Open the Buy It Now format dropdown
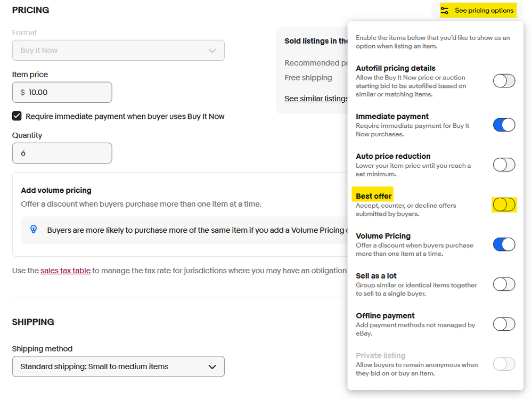This screenshot has height=399, width=532. tap(118, 51)
